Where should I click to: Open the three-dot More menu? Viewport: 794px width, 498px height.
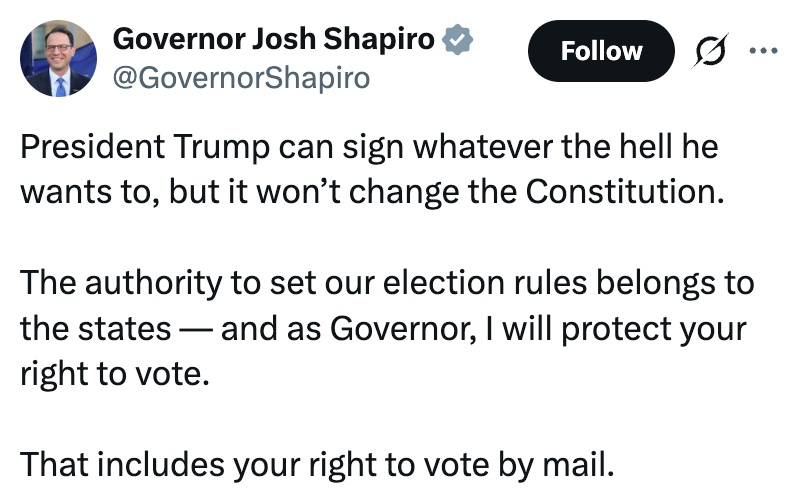(x=762, y=50)
